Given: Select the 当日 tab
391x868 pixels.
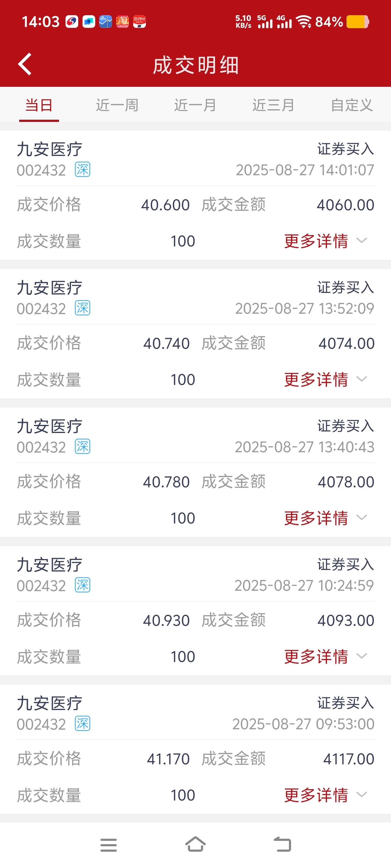Looking at the screenshot, I should click(39, 105).
